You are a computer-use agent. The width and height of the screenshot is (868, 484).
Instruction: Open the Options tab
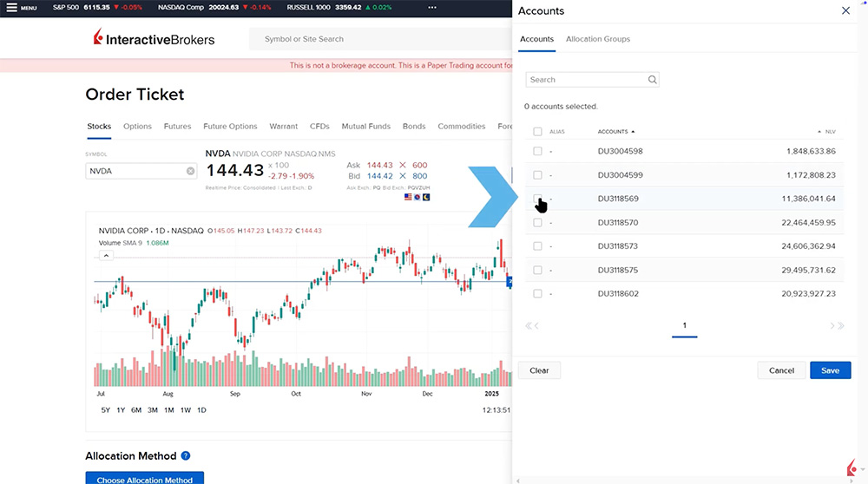[x=137, y=126]
